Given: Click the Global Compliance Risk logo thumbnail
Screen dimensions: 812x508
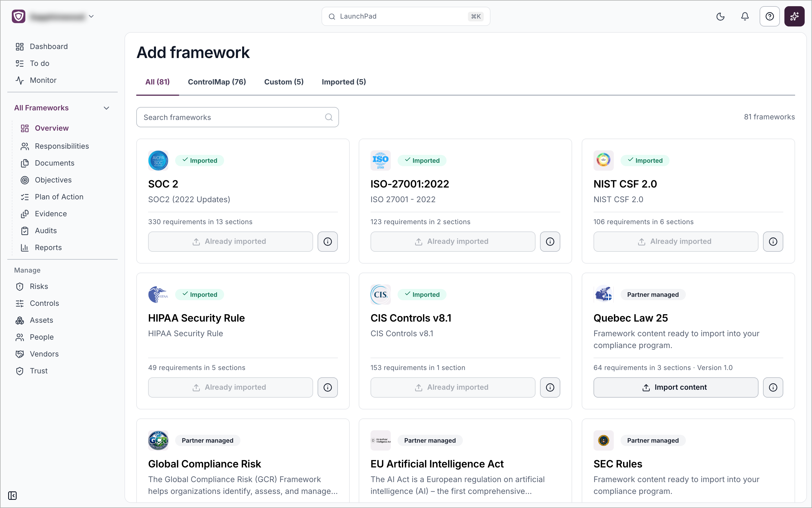Looking at the screenshot, I should (158, 440).
